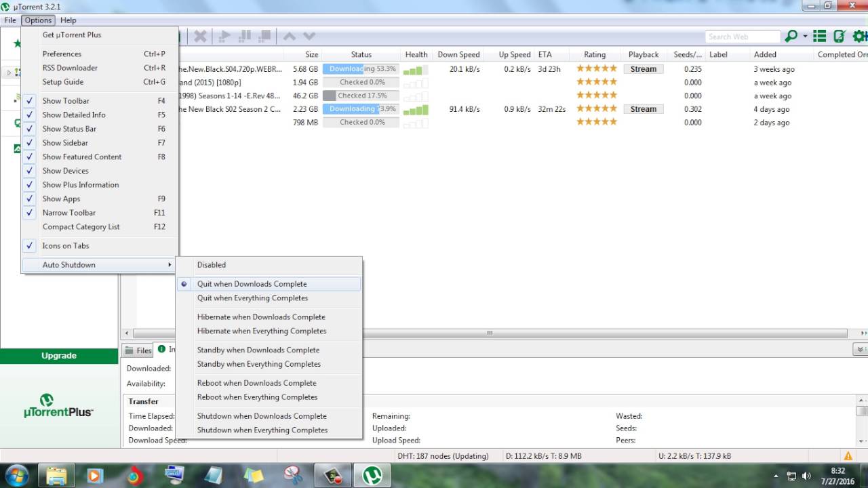Choose Hibernate when Downloads Complete
Viewport: 868px width, 488px height.
[x=269, y=317]
